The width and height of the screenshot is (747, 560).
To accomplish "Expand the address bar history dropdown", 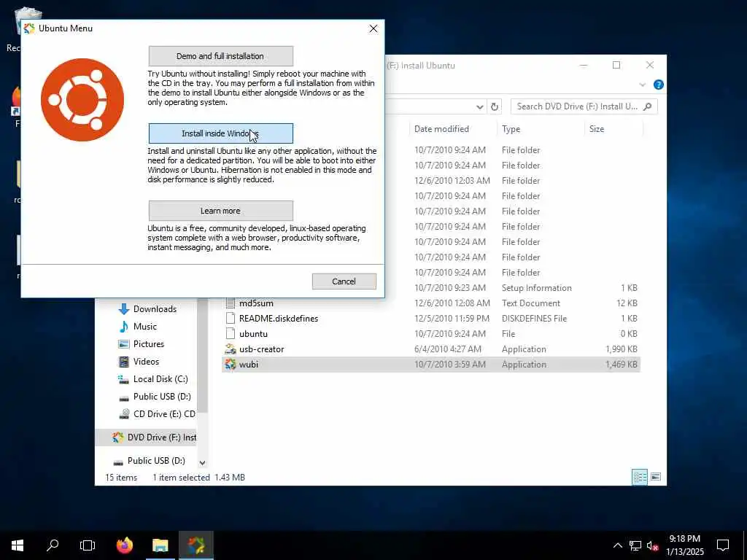I will pos(480,106).
